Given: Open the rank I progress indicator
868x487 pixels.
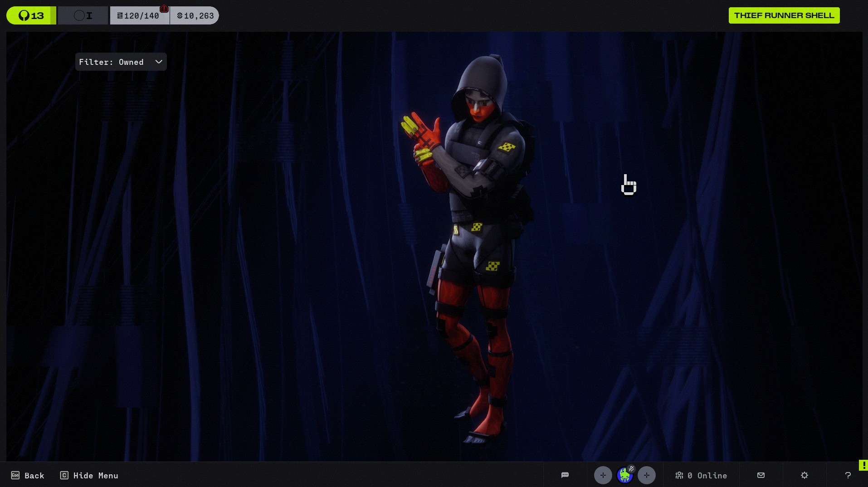Looking at the screenshot, I should point(83,16).
